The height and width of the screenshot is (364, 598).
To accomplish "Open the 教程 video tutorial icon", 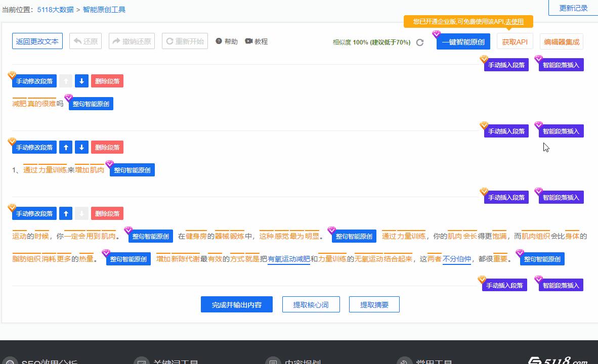I will pos(248,41).
